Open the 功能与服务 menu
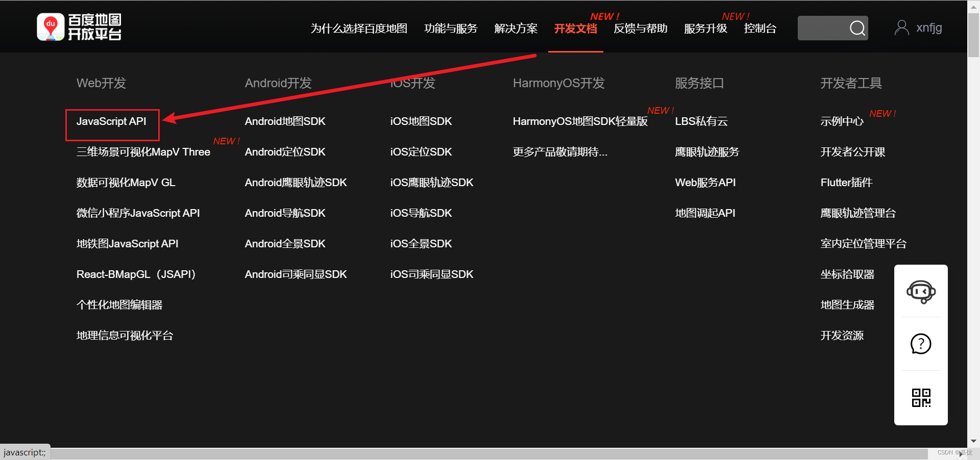Viewport: 980px width, 460px height. point(451,29)
